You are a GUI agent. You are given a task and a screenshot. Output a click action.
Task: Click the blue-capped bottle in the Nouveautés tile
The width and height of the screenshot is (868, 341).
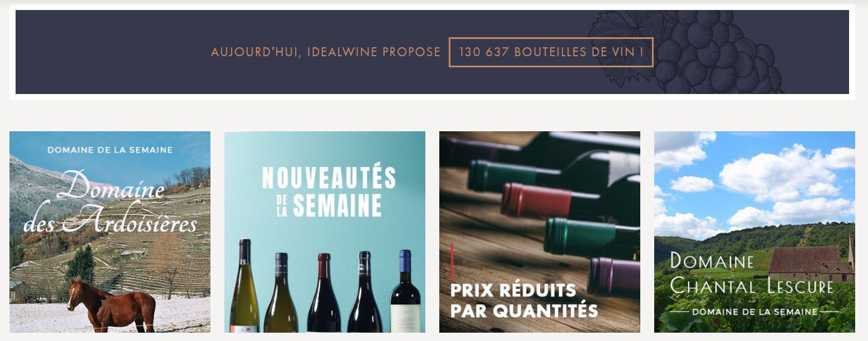(405, 291)
